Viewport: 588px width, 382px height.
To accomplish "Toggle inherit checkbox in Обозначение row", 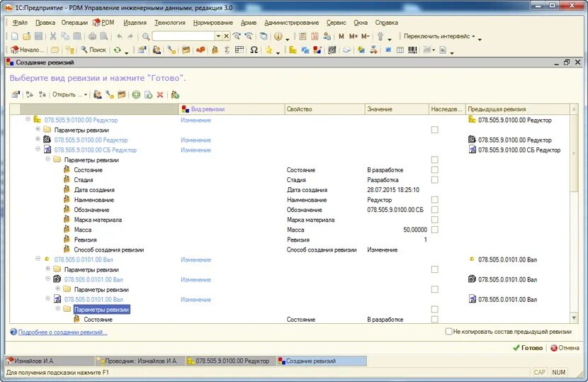I will [435, 210].
